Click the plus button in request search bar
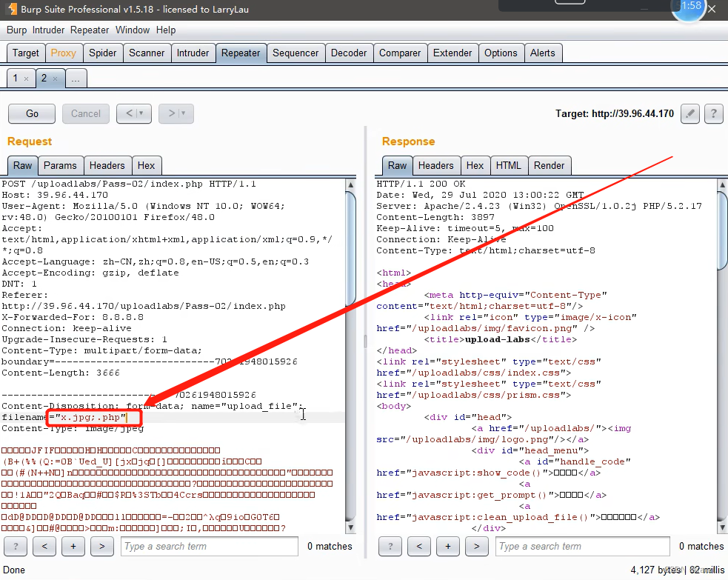Screen dimensions: 728x580 point(73,546)
